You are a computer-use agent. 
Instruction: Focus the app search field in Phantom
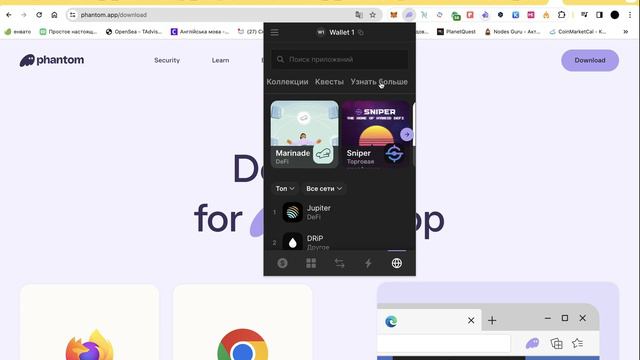click(x=340, y=60)
